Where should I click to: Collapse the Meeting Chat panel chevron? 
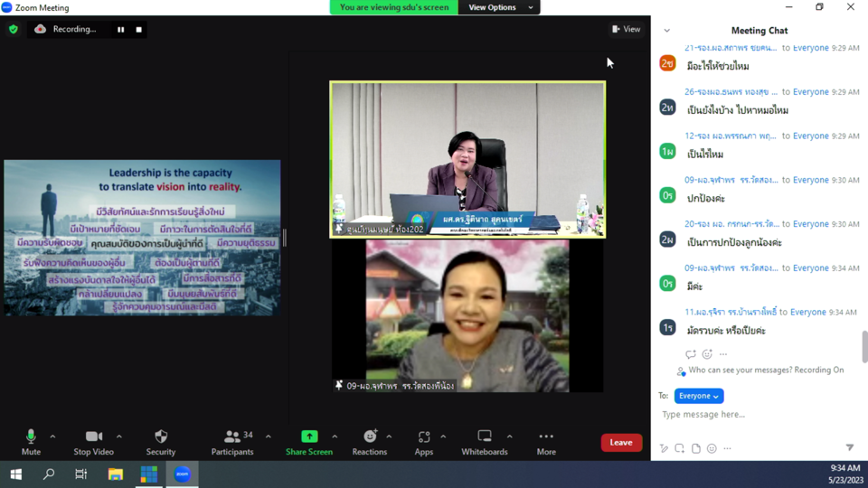click(667, 31)
